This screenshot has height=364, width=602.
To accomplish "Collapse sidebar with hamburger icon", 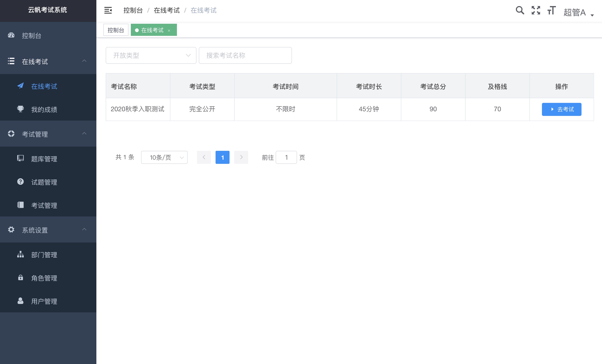I will click(108, 10).
